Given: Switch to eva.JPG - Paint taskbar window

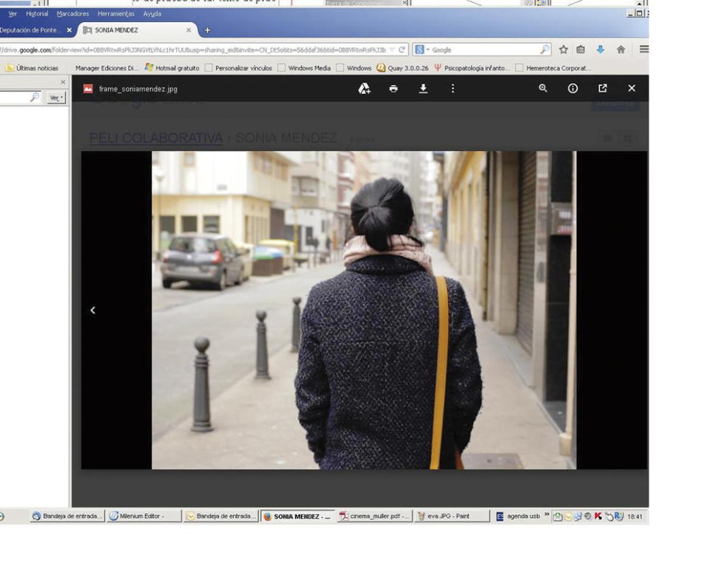Looking at the screenshot, I should tap(452, 517).
